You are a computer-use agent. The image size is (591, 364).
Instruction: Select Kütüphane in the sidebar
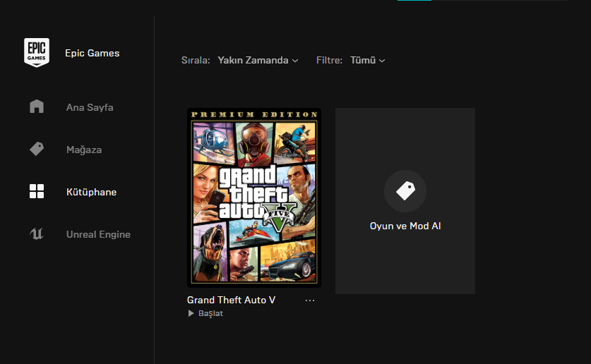click(91, 192)
